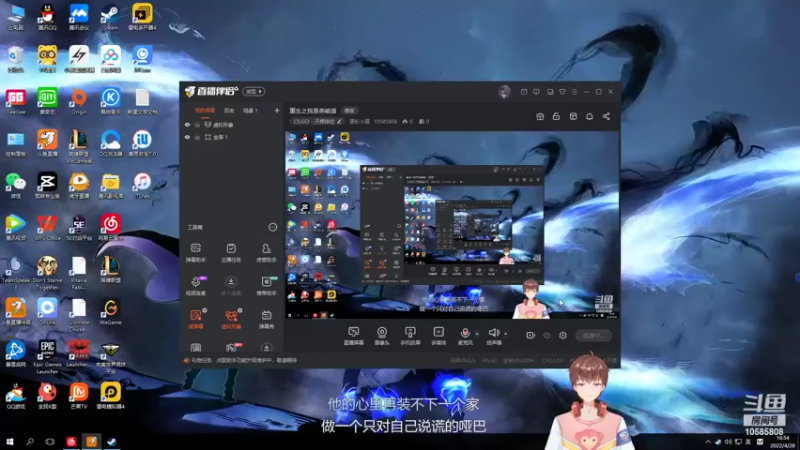Open 腾讯QQ desktop shortcut
Viewport: 800px width, 450px height.
pos(47,17)
